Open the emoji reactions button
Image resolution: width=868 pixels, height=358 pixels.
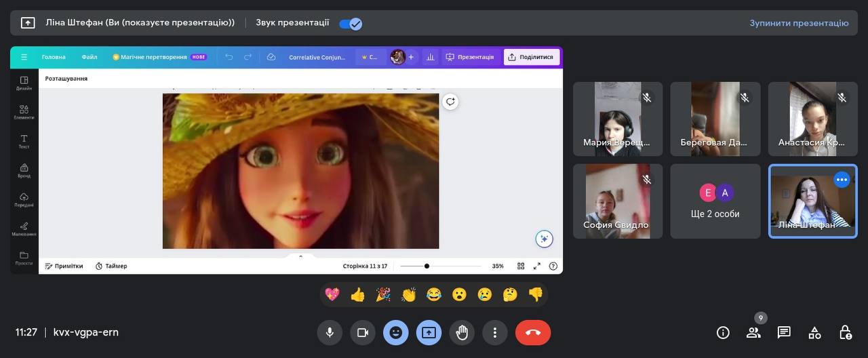coord(395,332)
